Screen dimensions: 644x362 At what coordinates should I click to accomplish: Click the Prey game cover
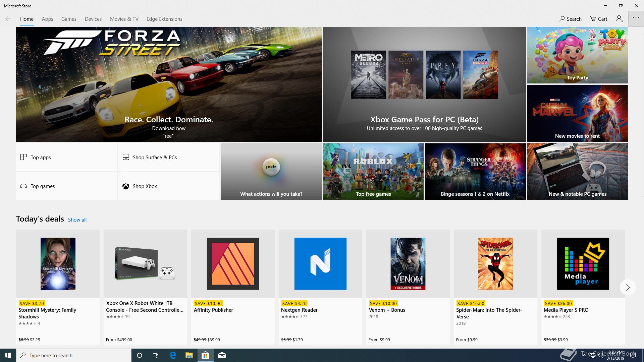click(x=443, y=75)
